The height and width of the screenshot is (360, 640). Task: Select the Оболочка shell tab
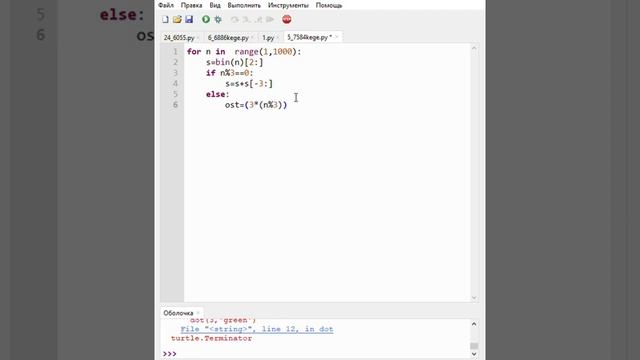tap(178, 313)
